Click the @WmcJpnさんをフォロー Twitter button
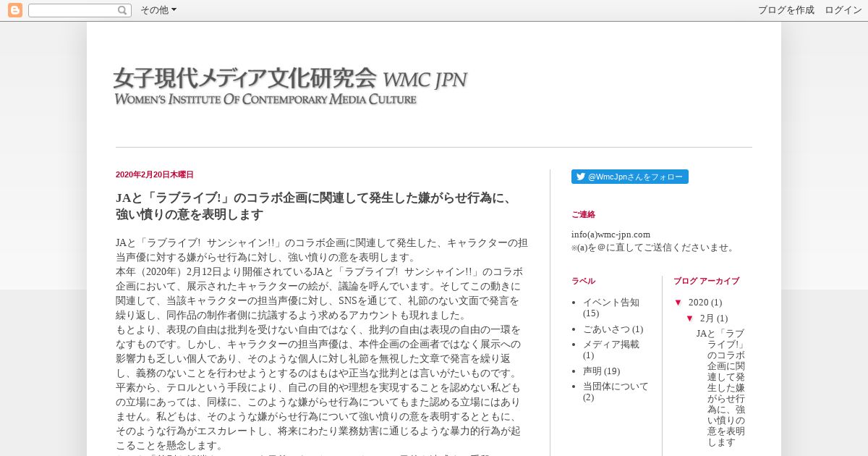Screen dimensions: 868x456 tap(630, 177)
